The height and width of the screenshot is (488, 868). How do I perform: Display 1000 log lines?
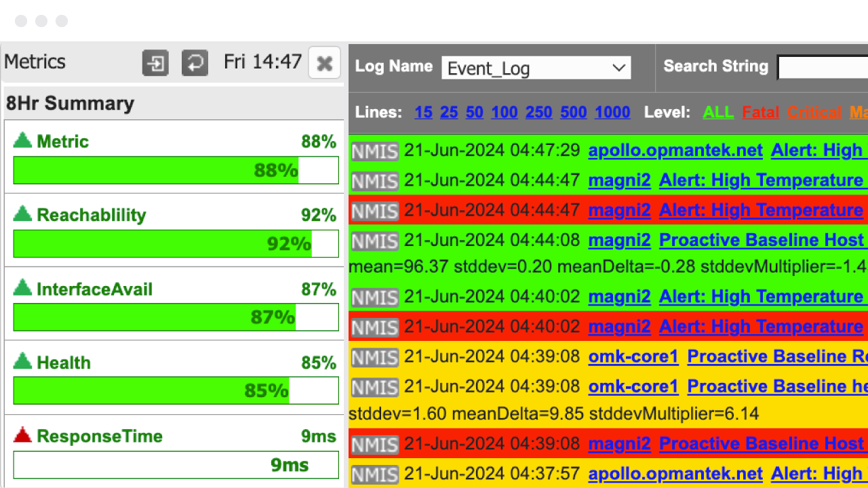(x=612, y=112)
